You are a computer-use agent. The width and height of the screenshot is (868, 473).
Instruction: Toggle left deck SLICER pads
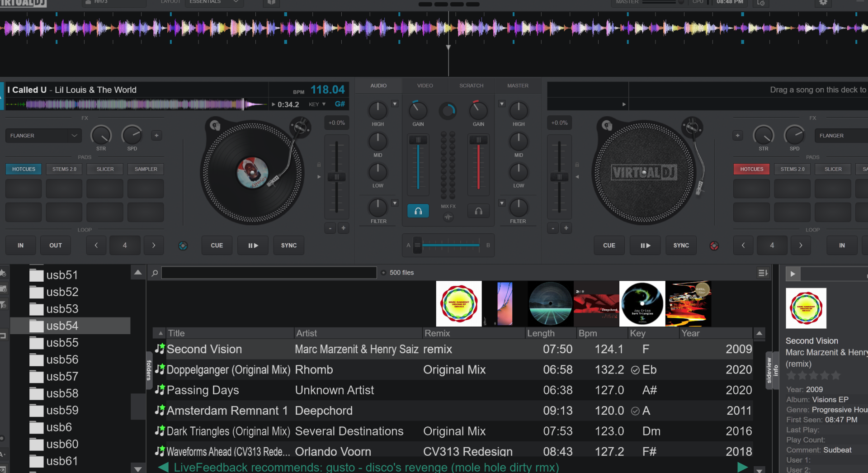pyautogui.click(x=105, y=169)
